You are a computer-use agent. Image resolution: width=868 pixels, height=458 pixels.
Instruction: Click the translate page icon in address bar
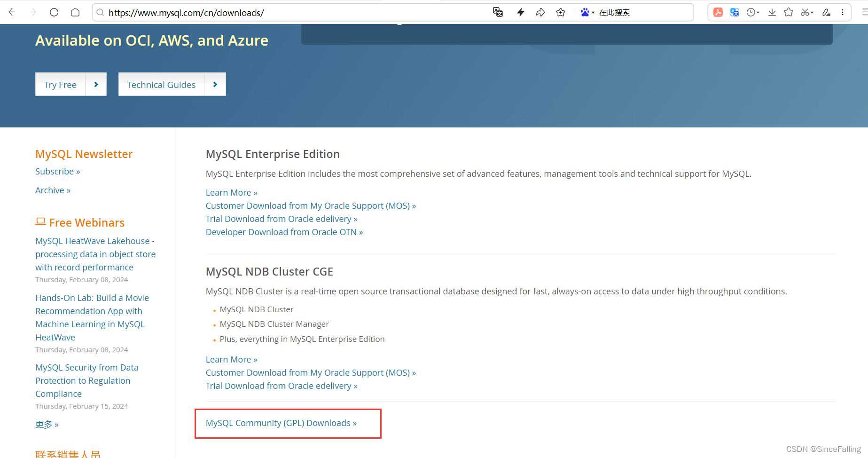tap(498, 12)
